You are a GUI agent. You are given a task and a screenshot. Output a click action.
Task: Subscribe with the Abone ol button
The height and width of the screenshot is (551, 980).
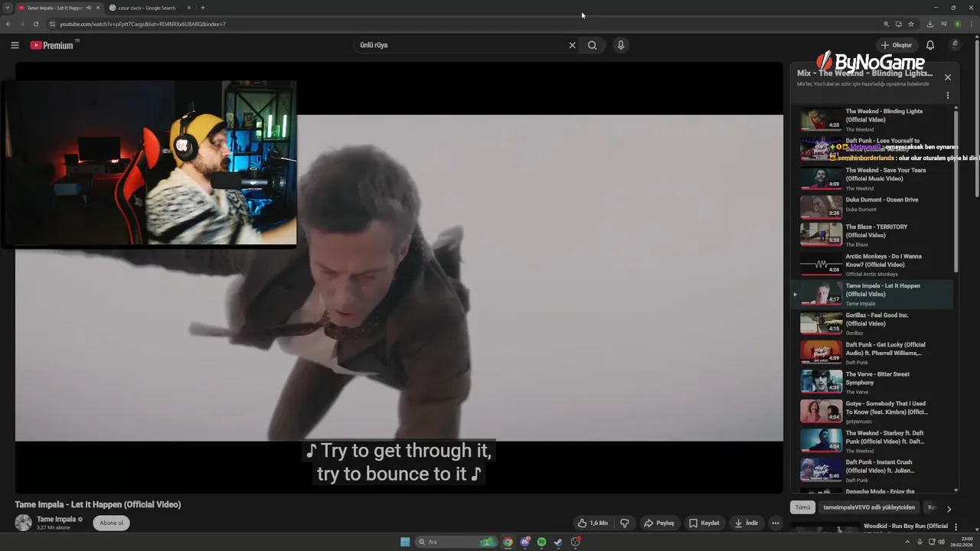tap(111, 523)
